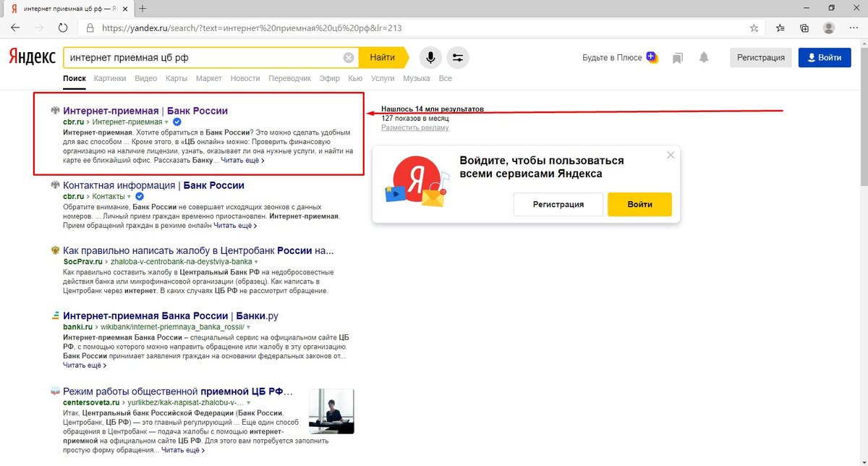Viewport: 868px width, 466px height.
Task: Switch to Кью search tab
Action: click(x=355, y=78)
